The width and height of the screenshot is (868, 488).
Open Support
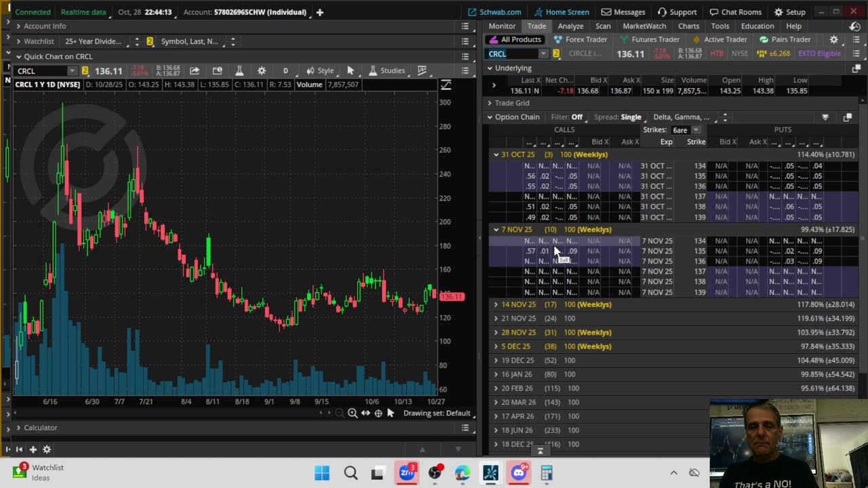point(677,12)
